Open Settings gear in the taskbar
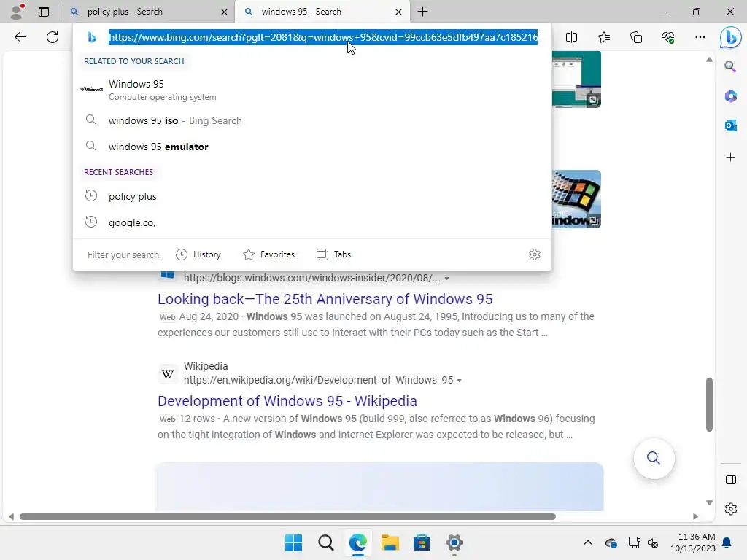 [x=454, y=542]
